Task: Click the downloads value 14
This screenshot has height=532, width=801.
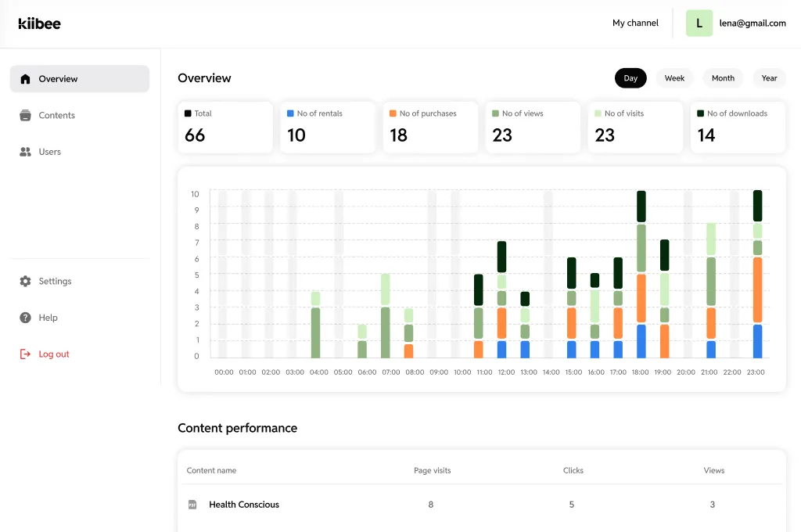Action: 706,135
